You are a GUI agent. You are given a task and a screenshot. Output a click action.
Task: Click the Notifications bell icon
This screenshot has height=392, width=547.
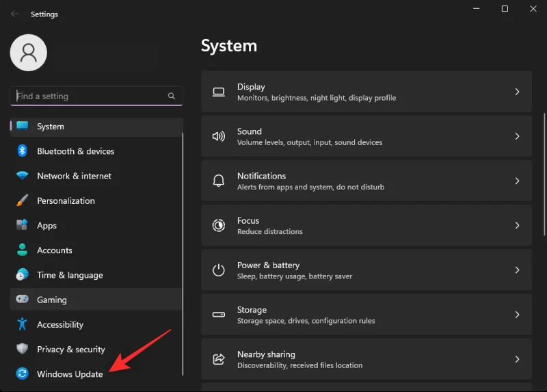pos(219,181)
